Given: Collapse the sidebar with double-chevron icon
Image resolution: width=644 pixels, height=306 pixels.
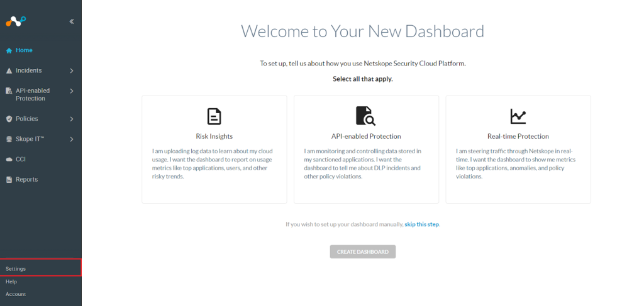Looking at the screenshot, I should tap(72, 21).
